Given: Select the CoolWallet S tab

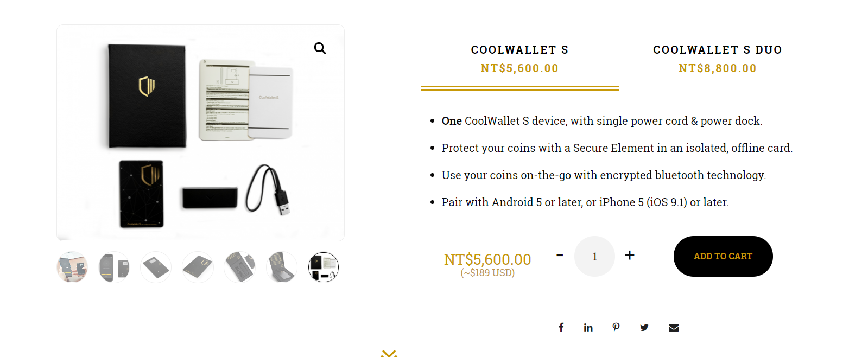Looking at the screenshot, I should (x=519, y=59).
